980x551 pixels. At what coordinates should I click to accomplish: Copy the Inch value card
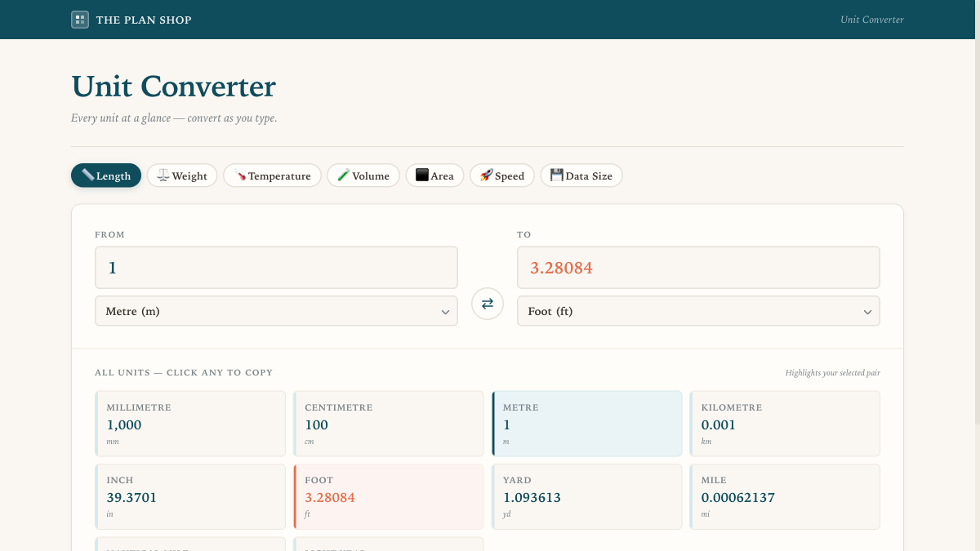pyautogui.click(x=190, y=497)
